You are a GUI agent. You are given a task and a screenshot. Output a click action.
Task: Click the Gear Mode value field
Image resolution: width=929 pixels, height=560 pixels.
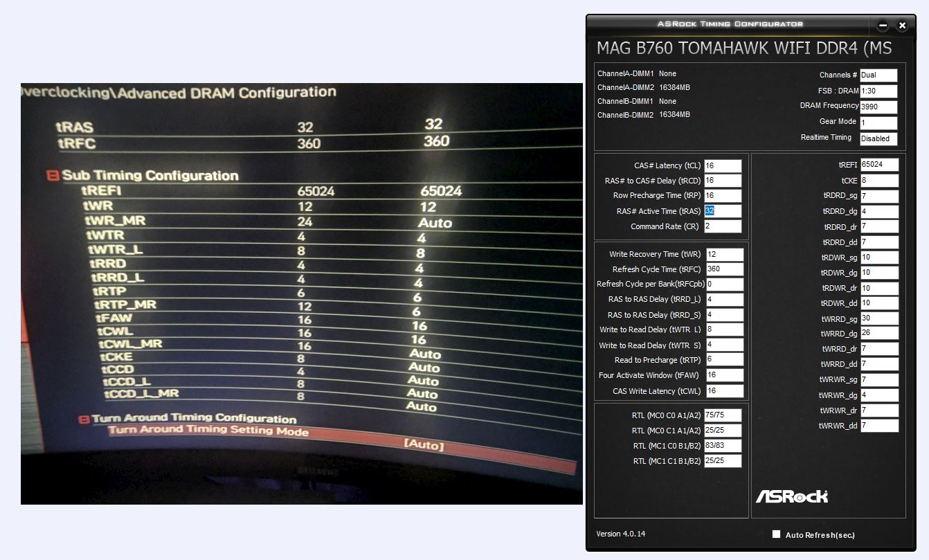tap(878, 123)
